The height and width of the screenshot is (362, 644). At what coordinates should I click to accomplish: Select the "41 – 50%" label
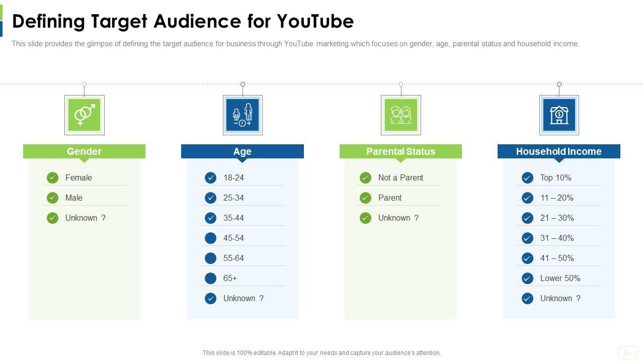pyautogui.click(x=557, y=258)
